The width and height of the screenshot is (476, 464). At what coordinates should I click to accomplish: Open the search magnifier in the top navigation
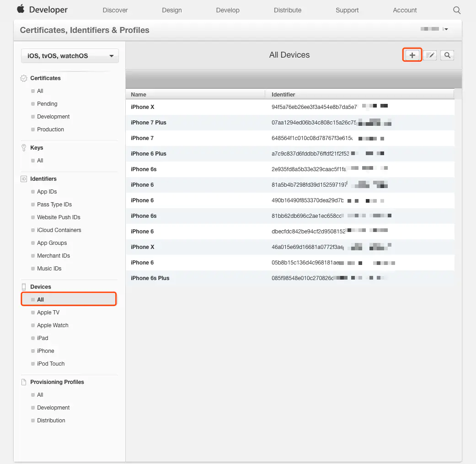[x=457, y=10]
